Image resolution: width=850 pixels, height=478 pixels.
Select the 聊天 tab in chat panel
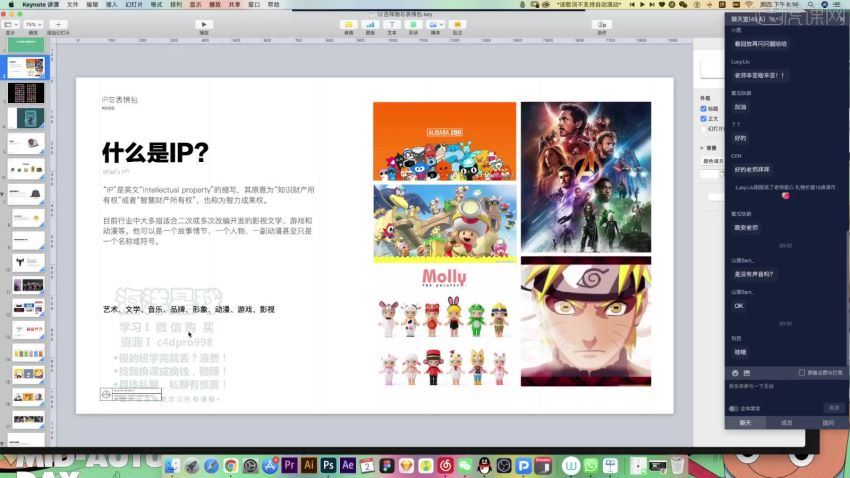coord(745,423)
